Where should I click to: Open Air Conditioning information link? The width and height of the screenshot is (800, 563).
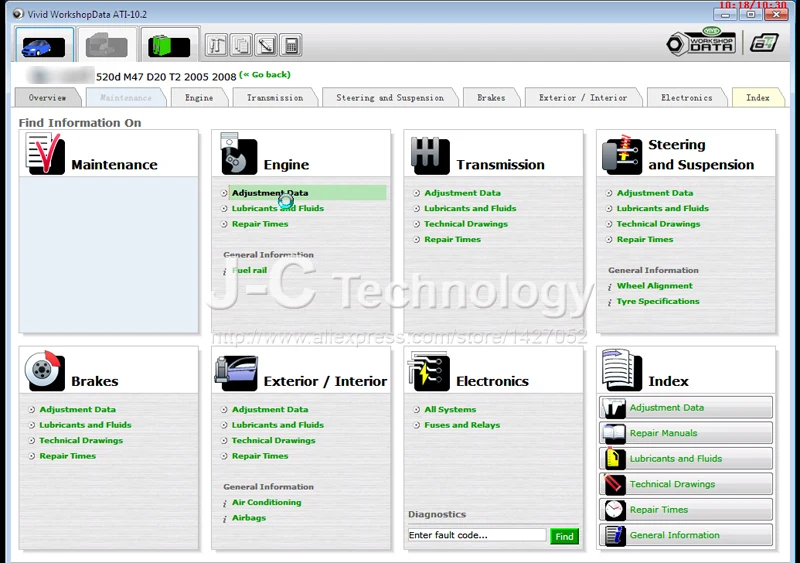[x=266, y=502]
